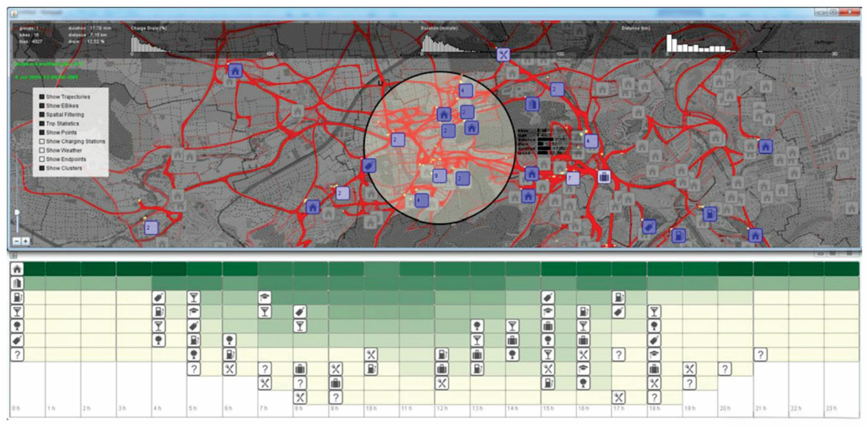Click the wrench-and-screwdriver marker on the map
868x431 pixels.
pyautogui.click(x=503, y=54)
